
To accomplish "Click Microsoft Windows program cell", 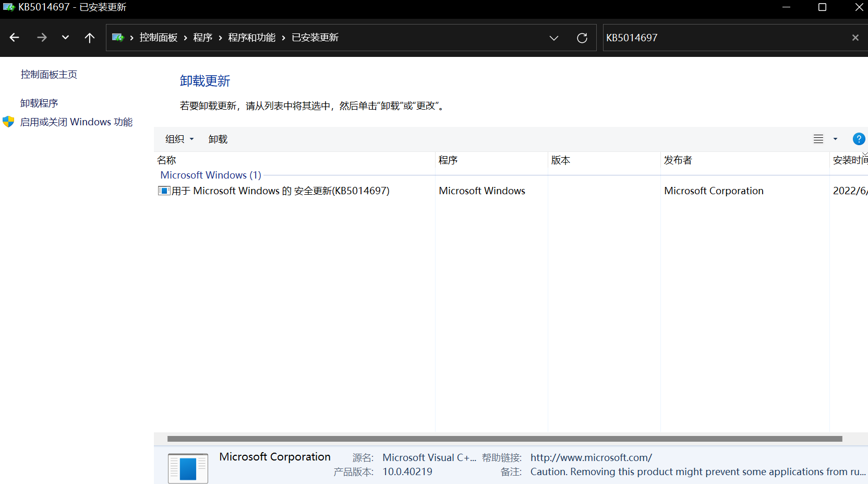I will coord(482,191).
